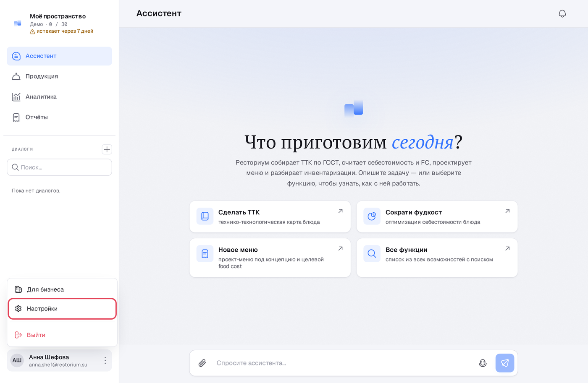Click the menu sheet icon on Новое меню

click(x=205, y=253)
